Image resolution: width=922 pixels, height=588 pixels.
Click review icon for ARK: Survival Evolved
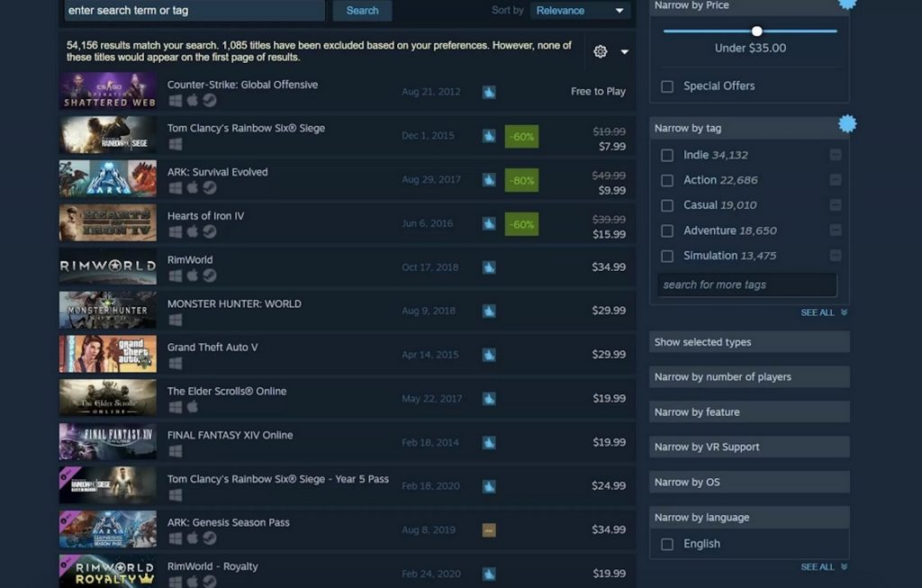pos(489,180)
